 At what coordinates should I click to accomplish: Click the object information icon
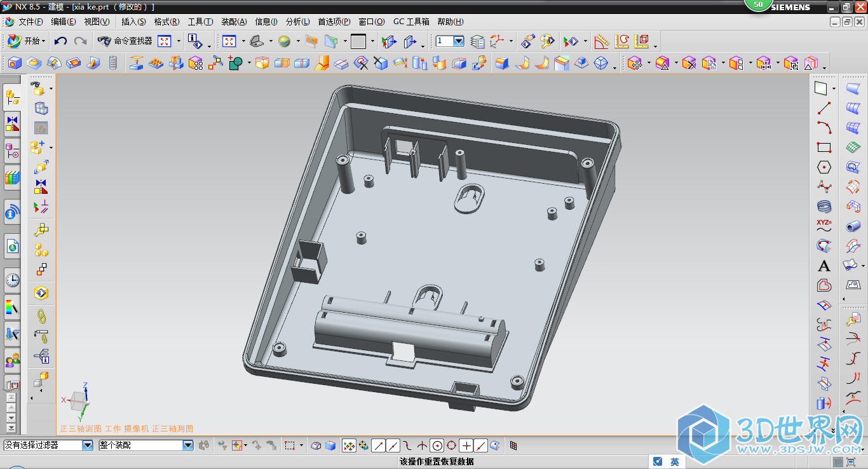tap(196, 41)
